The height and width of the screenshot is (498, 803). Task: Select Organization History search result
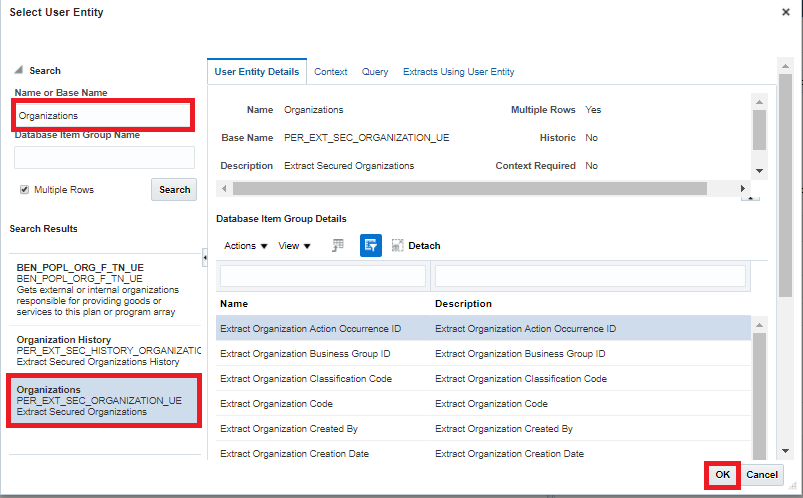coord(105,350)
